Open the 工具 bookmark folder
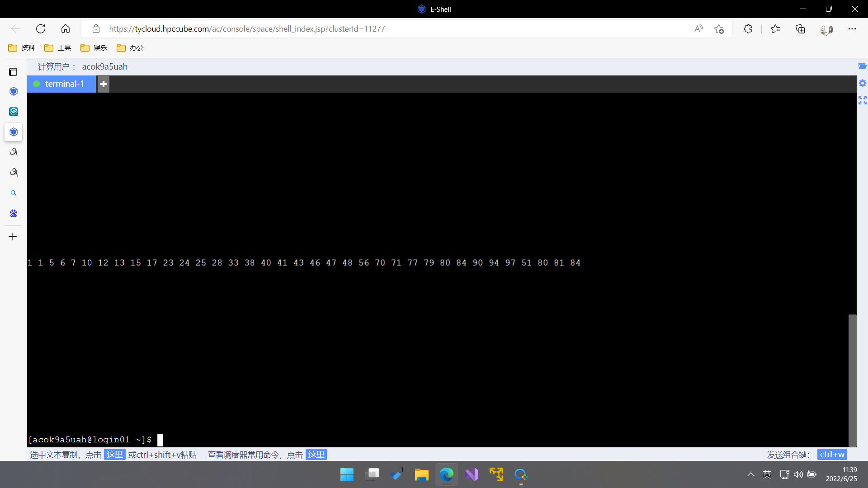Screen dimensions: 868x488 [58, 48]
